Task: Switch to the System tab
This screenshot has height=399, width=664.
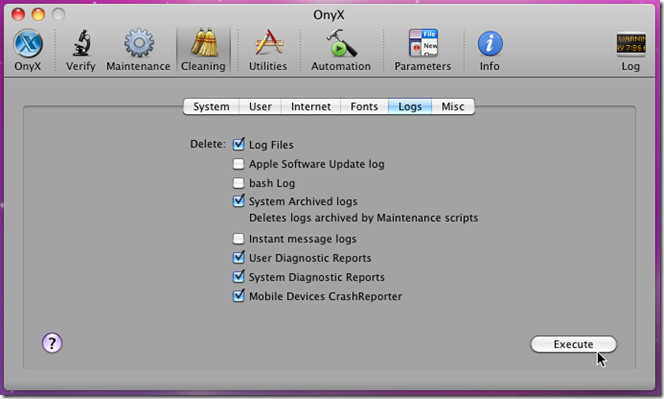Action: [211, 106]
